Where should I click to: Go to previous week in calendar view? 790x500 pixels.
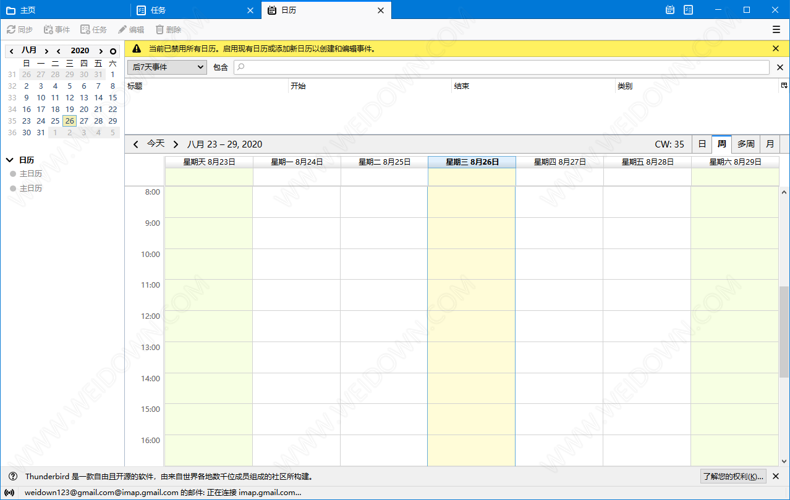coord(136,144)
